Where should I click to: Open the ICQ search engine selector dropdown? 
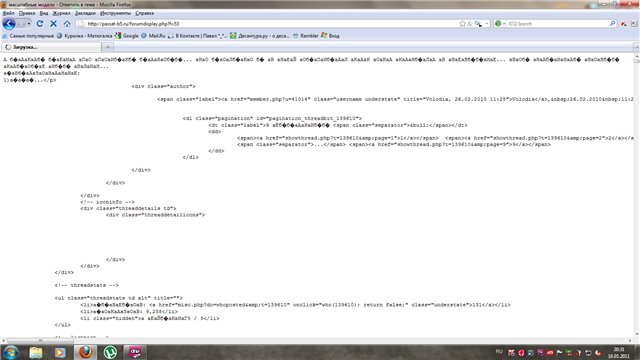(500, 24)
